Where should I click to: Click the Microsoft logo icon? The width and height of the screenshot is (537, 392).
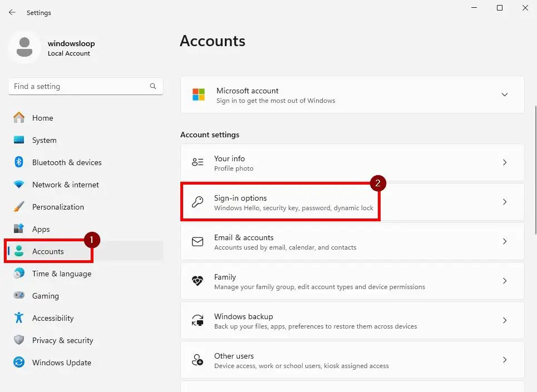click(x=199, y=95)
